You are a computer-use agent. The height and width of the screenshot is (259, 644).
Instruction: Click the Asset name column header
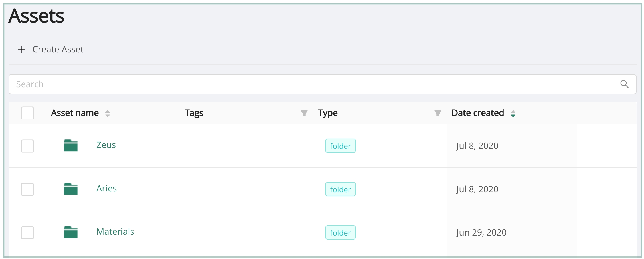pyautogui.click(x=75, y=113)
